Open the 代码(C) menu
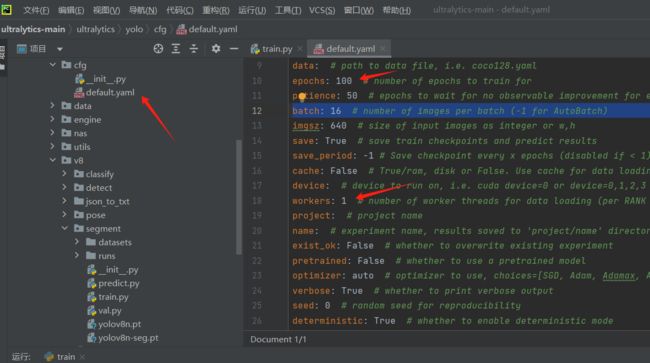 180,10
